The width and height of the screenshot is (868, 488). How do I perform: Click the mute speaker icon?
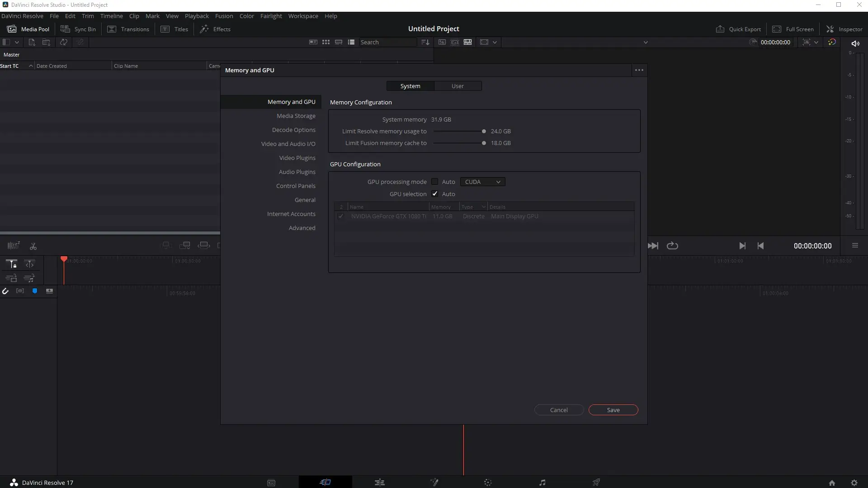click(855, 43)
